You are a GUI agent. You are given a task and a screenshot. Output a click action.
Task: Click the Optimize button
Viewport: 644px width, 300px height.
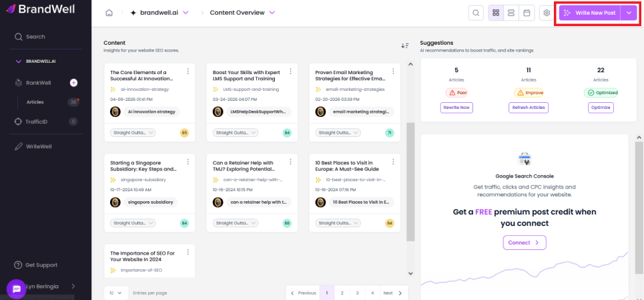tap(601, 108)
